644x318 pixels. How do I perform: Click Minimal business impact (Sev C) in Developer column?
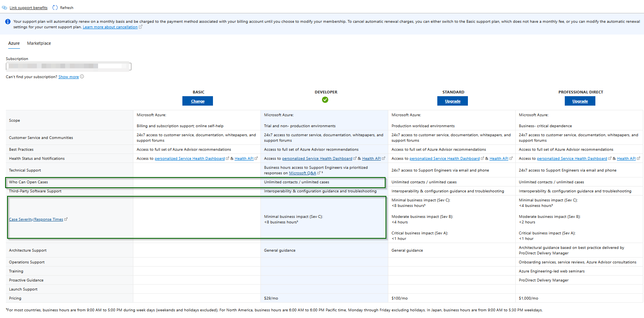[293, 217]
